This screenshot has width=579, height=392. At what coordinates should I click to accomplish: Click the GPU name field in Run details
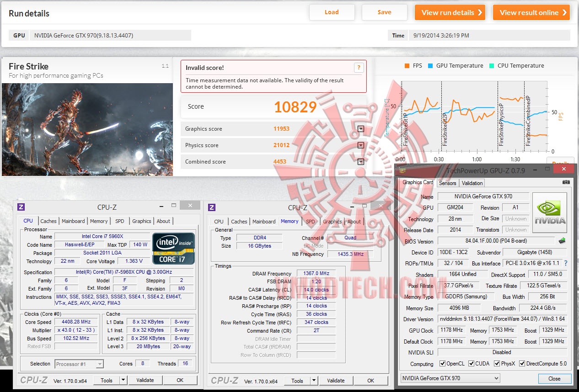[x=110, y=35]
